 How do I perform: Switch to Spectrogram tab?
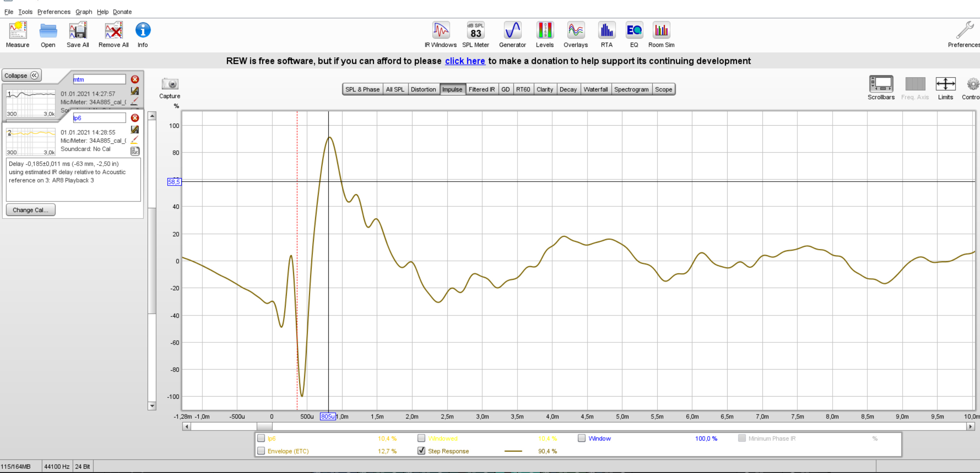pos(631,89)
